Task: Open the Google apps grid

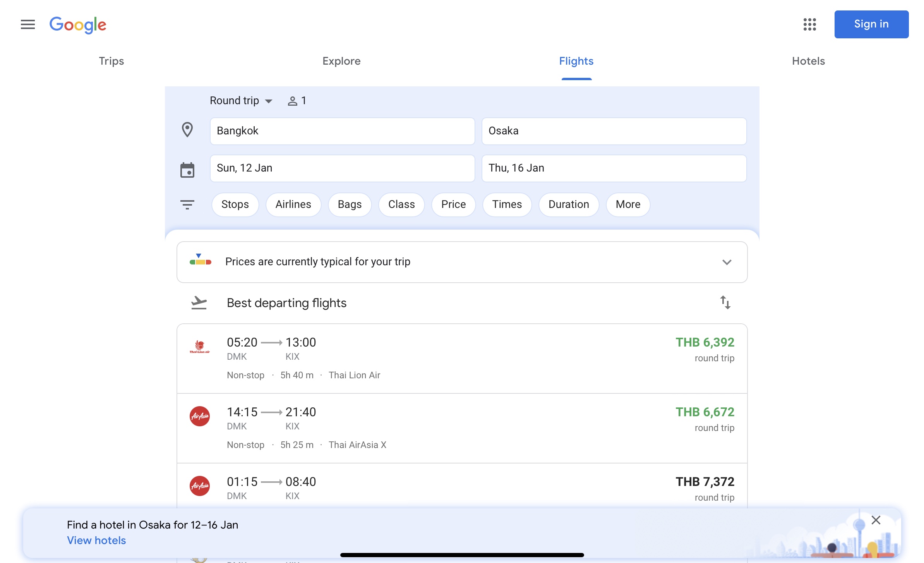Action: point(809,24)
